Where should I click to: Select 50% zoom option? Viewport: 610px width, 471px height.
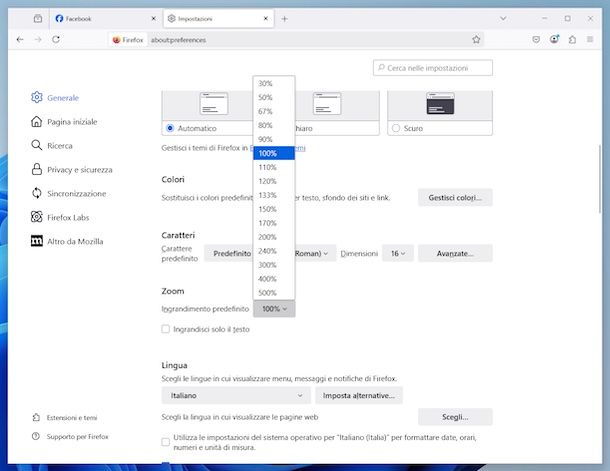click(274, 97)
